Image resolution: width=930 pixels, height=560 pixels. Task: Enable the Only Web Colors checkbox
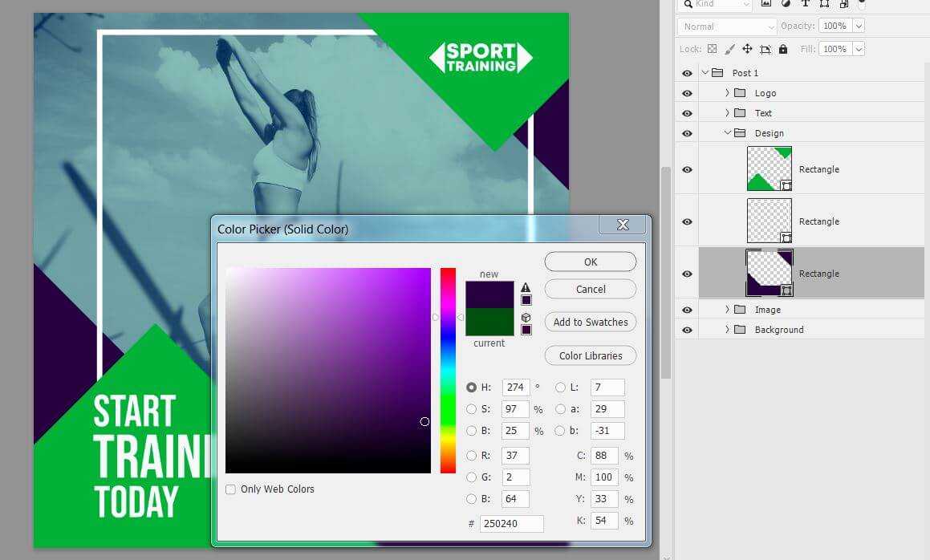231,489
